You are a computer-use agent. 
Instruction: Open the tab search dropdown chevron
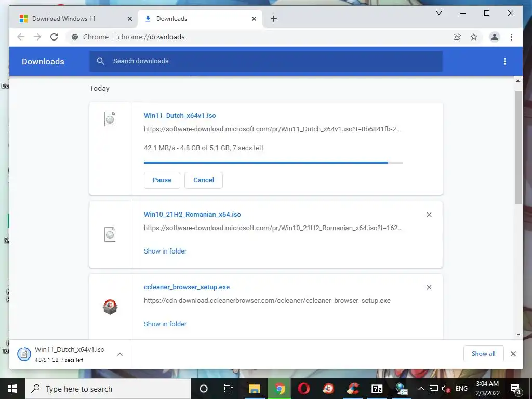click(438, 13)
